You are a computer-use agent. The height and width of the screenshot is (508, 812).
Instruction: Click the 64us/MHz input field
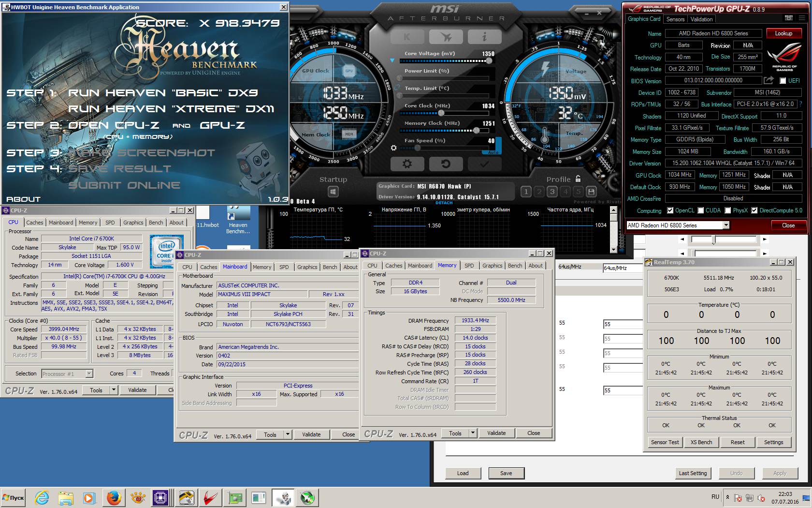point(623,268)
